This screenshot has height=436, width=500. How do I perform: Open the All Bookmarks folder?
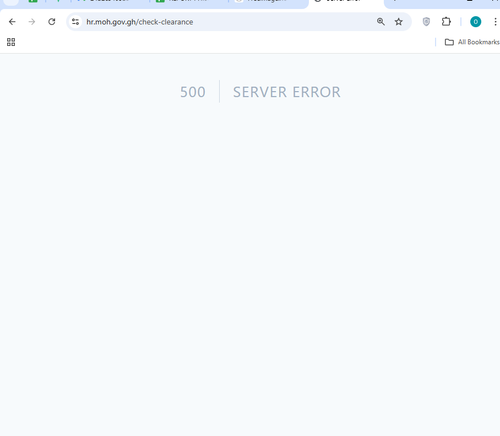click(x=472, y=42)
